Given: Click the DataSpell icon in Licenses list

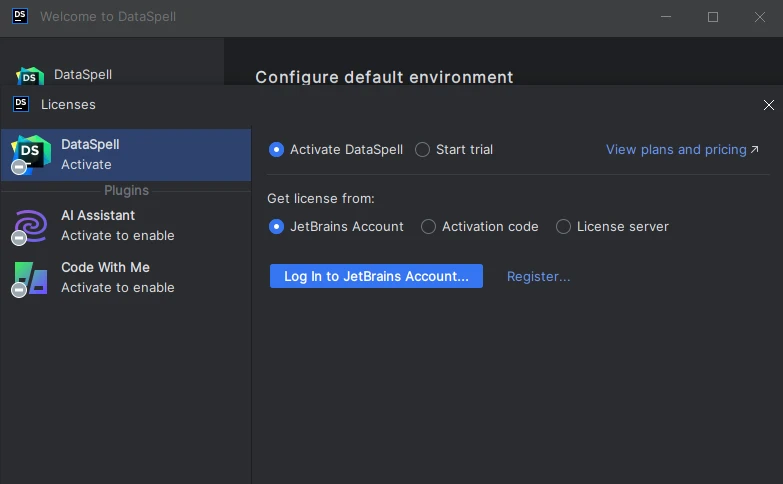Looking at the screenshot, I should 30,154.
